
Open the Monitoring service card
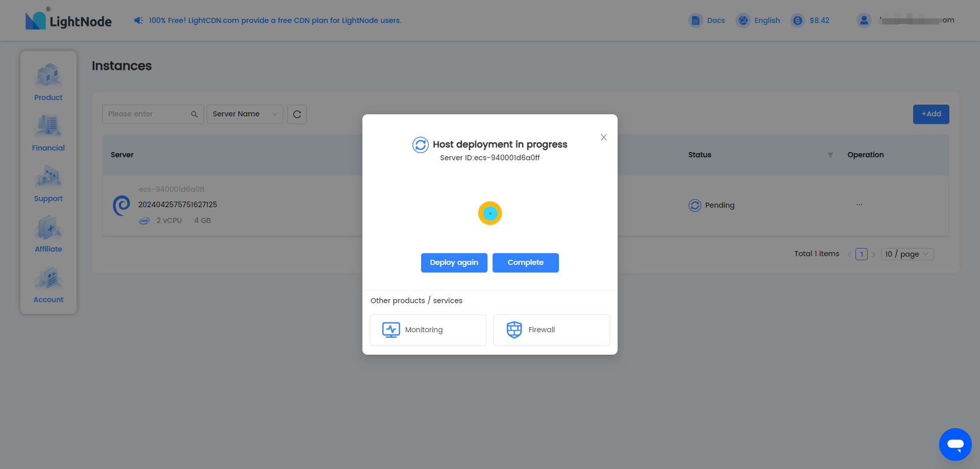point(428,330)
